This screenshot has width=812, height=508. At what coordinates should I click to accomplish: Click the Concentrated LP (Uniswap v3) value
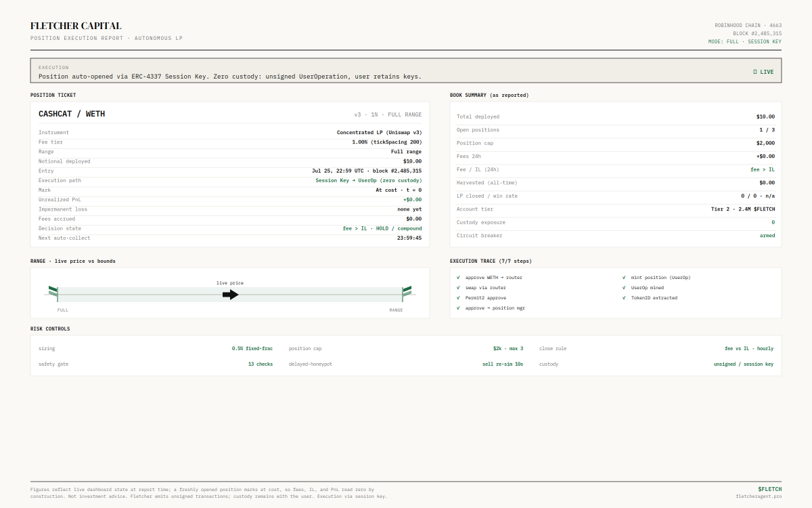tap(379, 133)
